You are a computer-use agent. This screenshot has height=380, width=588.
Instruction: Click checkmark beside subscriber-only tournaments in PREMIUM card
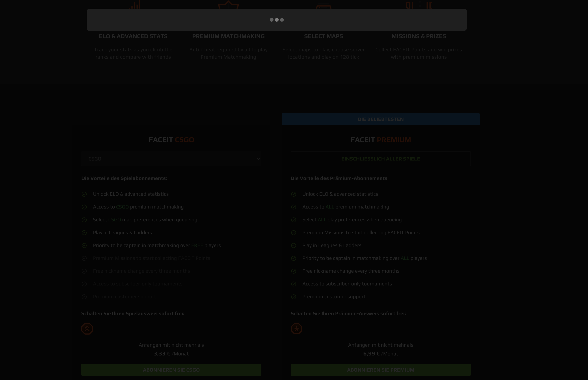[x=293, y=284]
